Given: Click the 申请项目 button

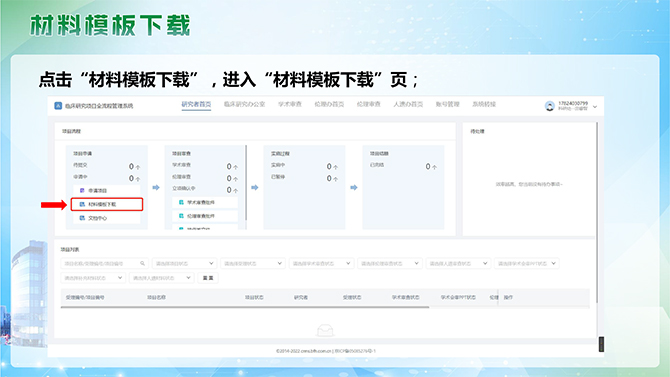Looking at the screenshot, I should [x=107, y=191].
